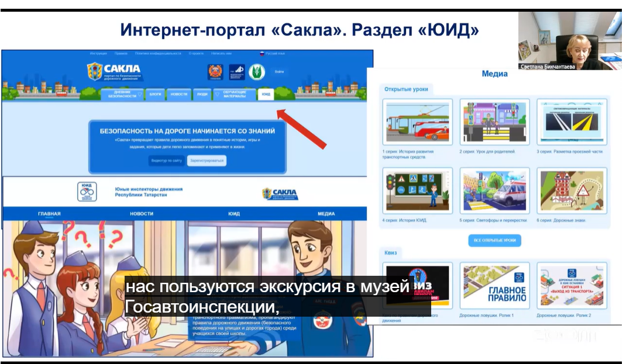Click the round green emblem logo

tap(257, 71)
